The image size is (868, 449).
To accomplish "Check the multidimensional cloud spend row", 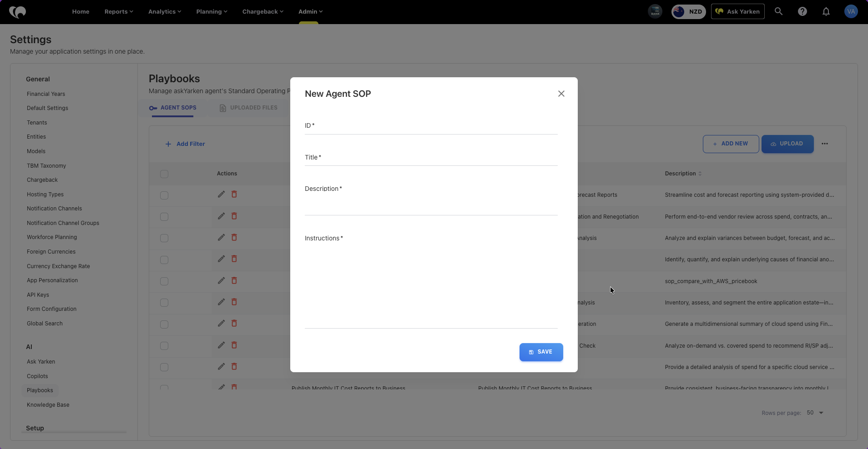I will [164, 324].
